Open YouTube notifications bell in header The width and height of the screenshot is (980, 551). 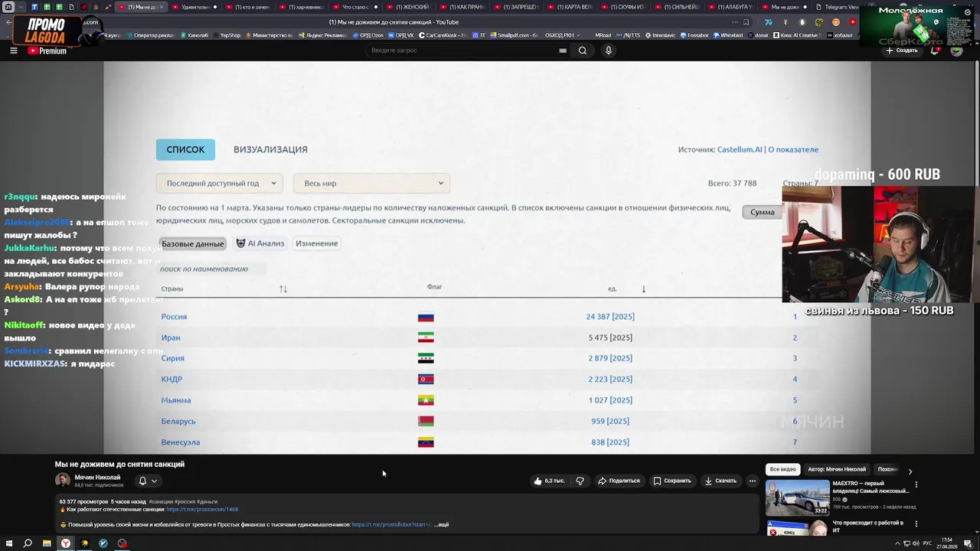click(935, 51)
